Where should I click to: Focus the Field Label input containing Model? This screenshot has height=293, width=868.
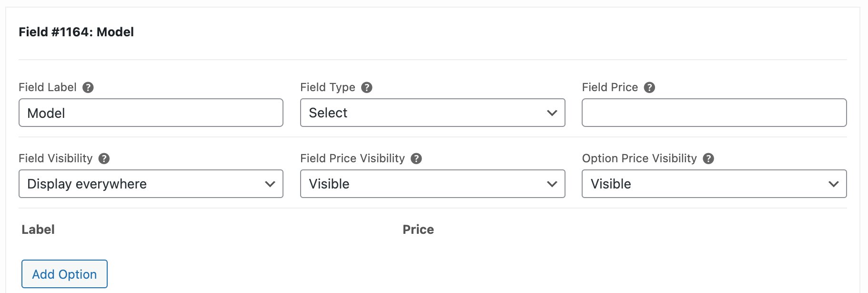click(151, 113)
